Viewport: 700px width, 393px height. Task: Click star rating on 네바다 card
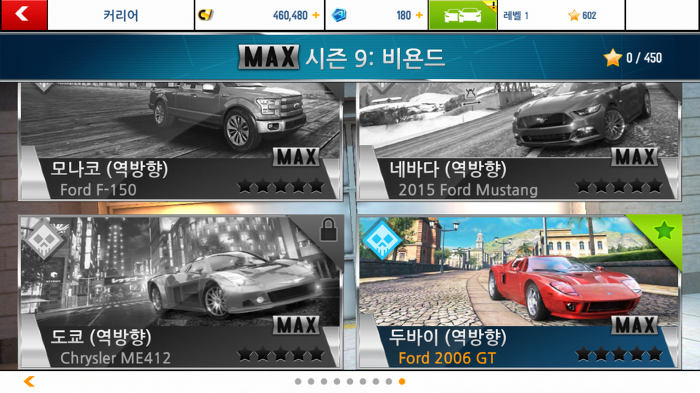[x=619, y=185]
